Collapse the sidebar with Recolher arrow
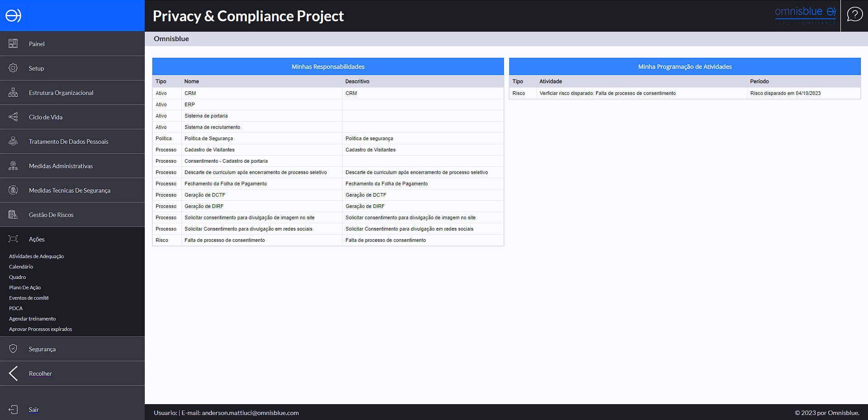This screenshot has height=420, width=868. pos(14,373)
